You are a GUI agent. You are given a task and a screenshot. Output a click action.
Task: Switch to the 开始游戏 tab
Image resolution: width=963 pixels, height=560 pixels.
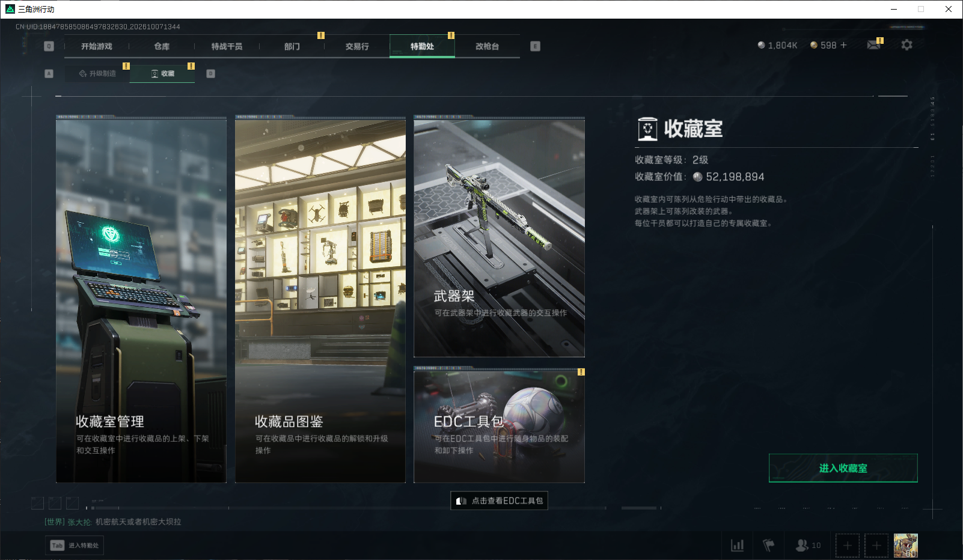tap(97, 46)
